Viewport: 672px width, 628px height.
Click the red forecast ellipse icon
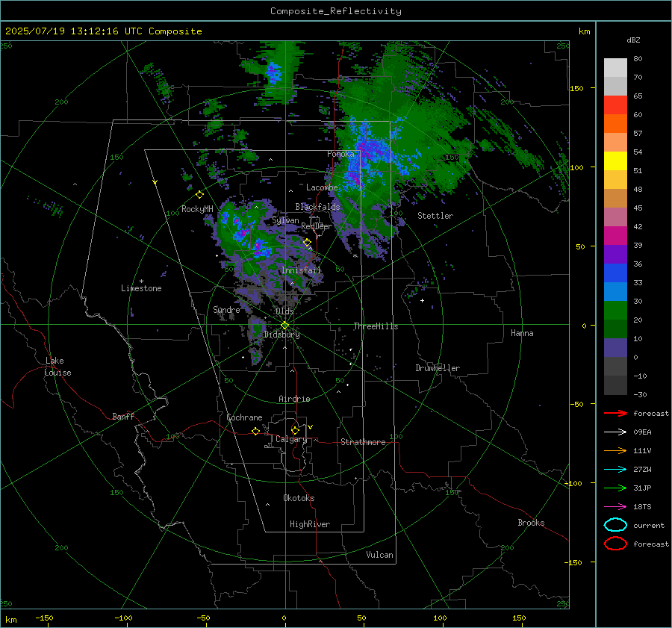615,544
